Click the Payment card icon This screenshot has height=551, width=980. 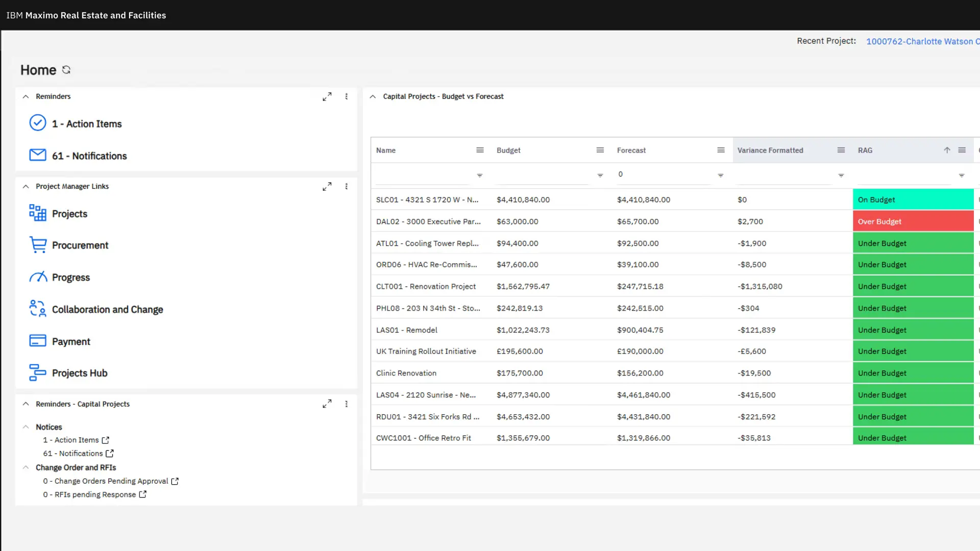click(37, 341)
